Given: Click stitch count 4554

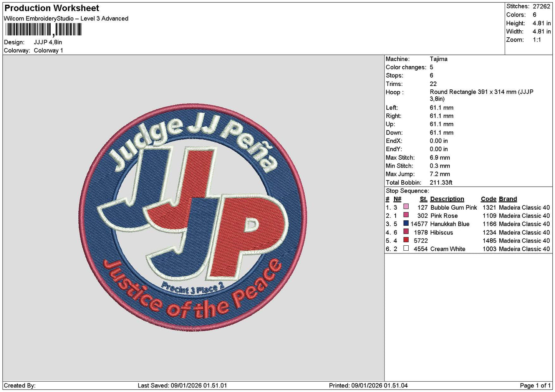Looking at the screenshot, I should tap(421, 249).
